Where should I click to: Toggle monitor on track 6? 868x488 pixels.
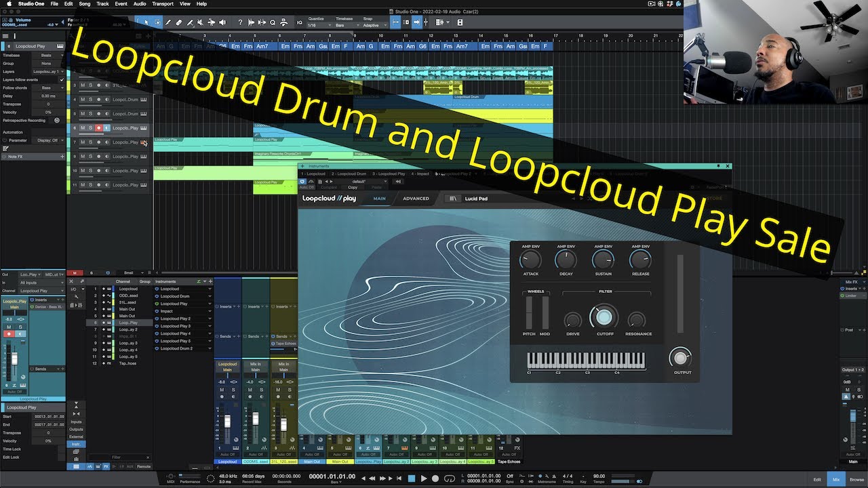coord(106,128)
